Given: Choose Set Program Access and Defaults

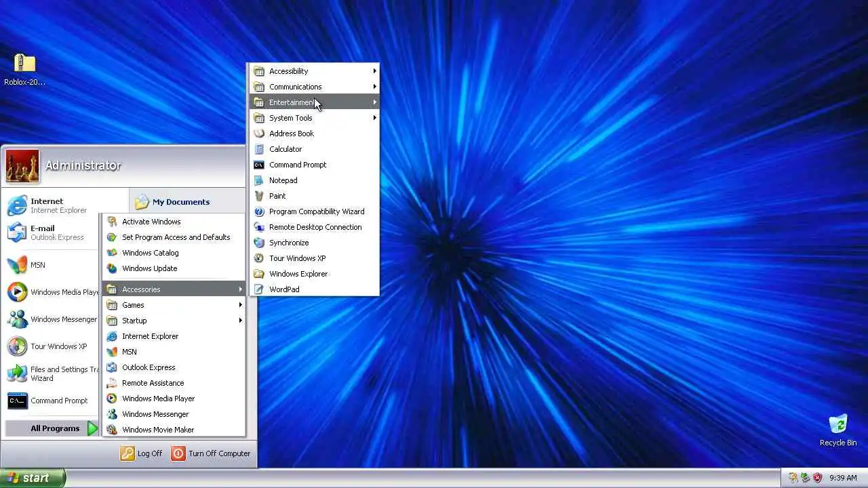Looking at the screenshot, I should [174, 237].
